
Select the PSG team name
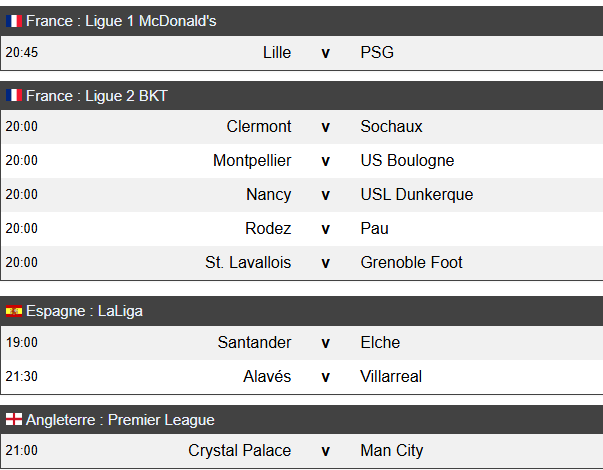pos(377,52)
